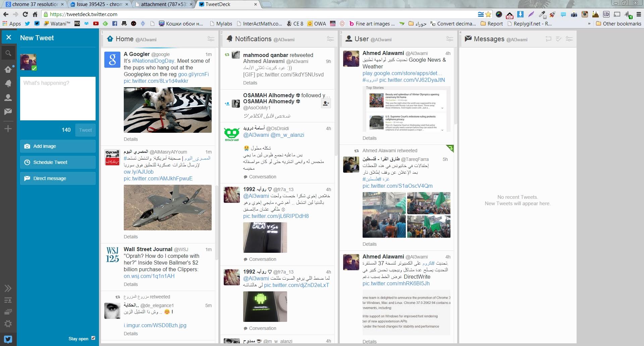
Task: Add a new column with plus icon
Action: tap(8, 129)
